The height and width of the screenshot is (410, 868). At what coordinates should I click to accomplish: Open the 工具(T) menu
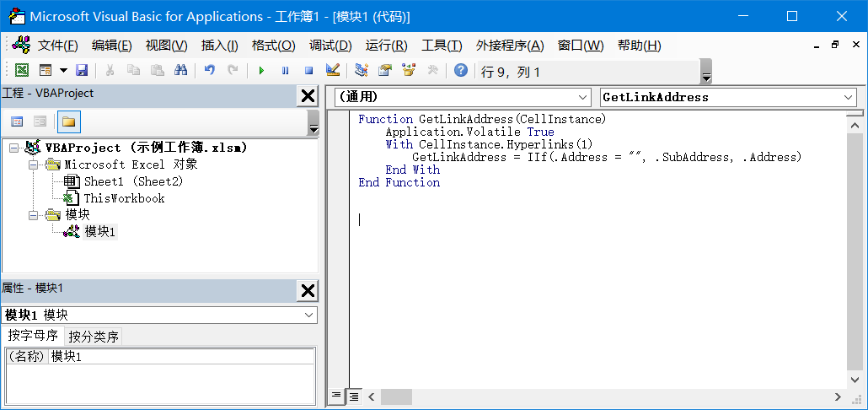point(442,46)
